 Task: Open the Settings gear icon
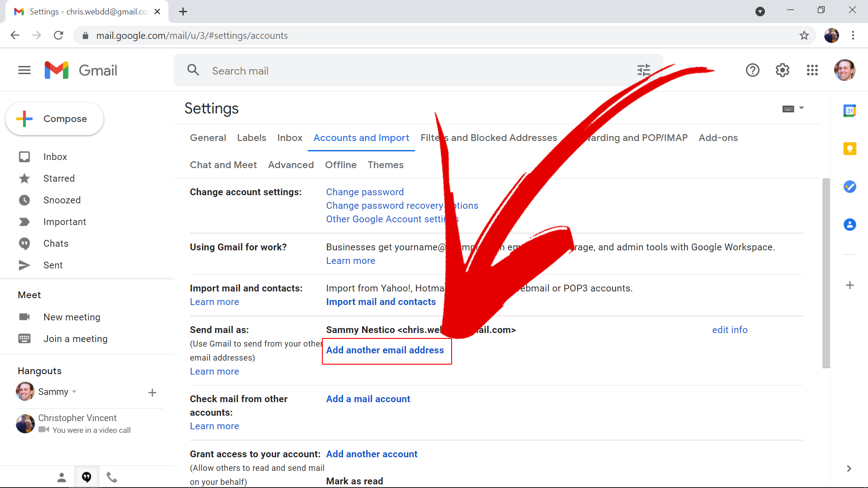coord(782,70)
